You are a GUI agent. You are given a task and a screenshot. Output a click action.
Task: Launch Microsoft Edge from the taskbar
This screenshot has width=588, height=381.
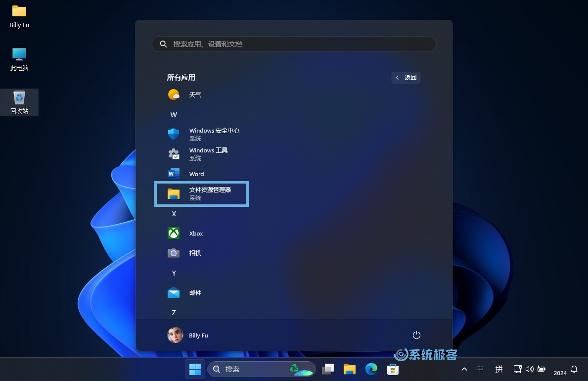(371, 369)
